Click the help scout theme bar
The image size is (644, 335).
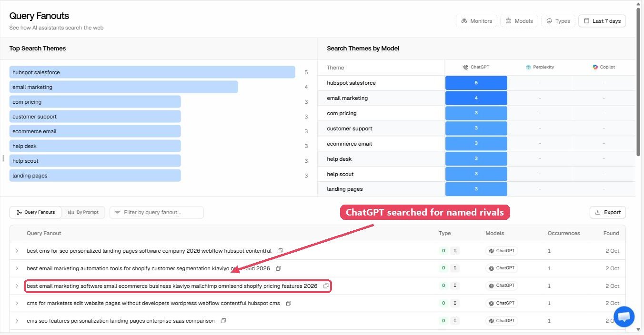tap(95, 161)
